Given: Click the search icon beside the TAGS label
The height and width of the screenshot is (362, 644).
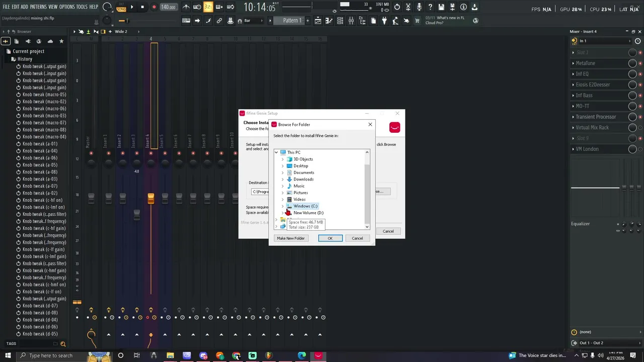Looking at the screenshot, I should [63, 344].
